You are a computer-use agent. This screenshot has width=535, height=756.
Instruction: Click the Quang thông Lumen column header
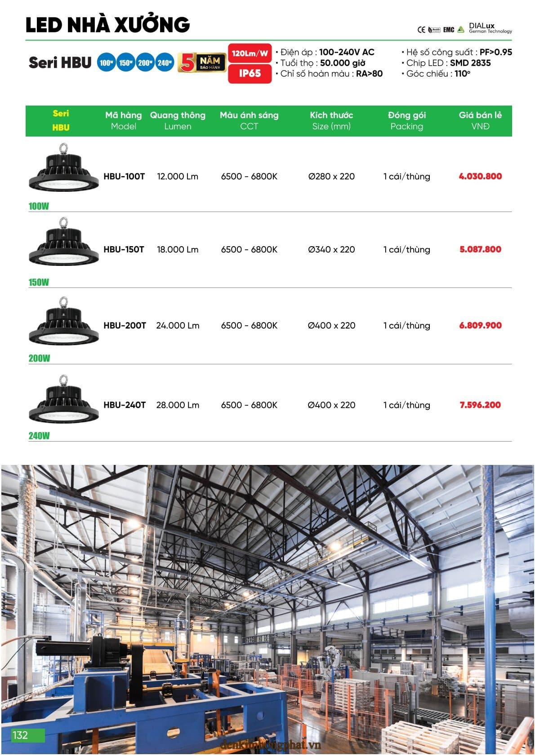[x=178, y=120]
